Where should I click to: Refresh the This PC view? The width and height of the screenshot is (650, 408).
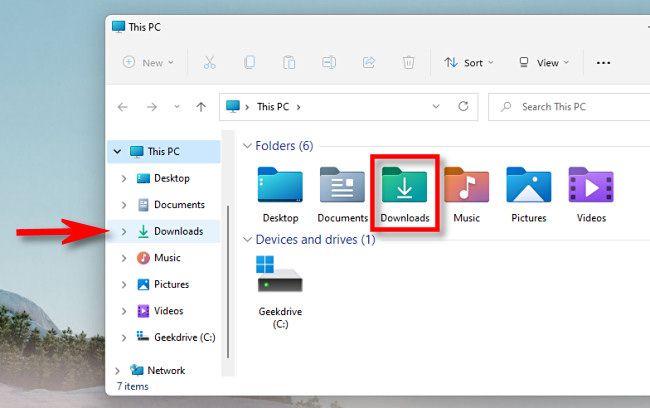point(463,107)
